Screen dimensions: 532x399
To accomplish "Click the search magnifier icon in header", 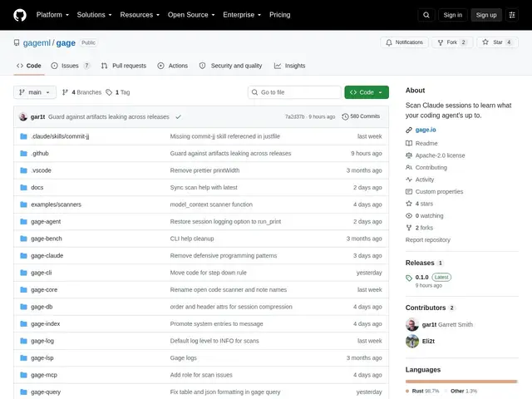I will tap(426, 15).
